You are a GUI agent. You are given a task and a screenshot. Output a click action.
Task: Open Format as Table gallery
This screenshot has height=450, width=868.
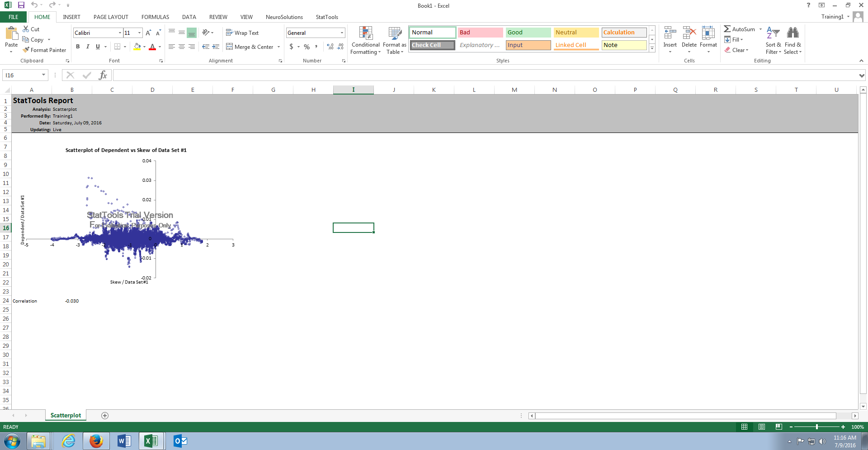[395, 40]
